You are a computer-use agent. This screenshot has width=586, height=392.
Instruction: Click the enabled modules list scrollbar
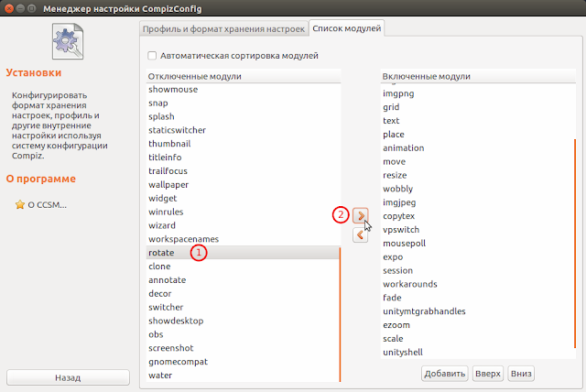coord(574,244)
